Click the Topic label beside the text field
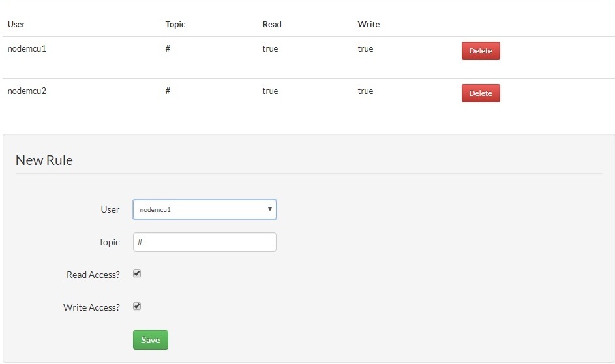Image resolution: width=615 pixels, height=364 pixels. (109, 242)
